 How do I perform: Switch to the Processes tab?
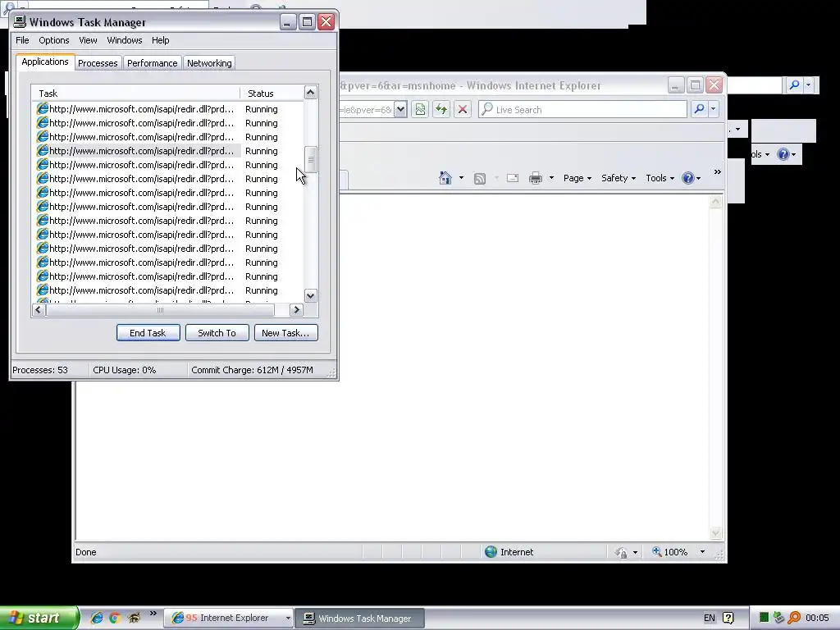click(x=98, y=63)
